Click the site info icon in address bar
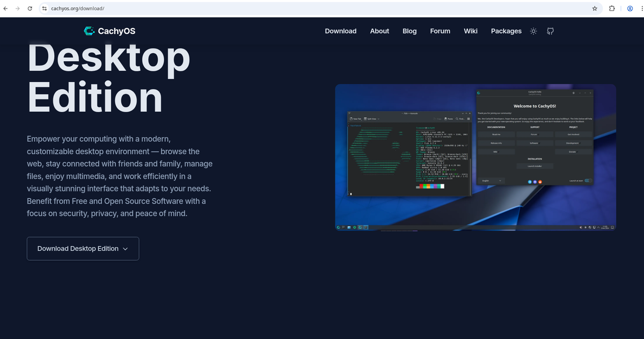644x339 pixels. 44,9
